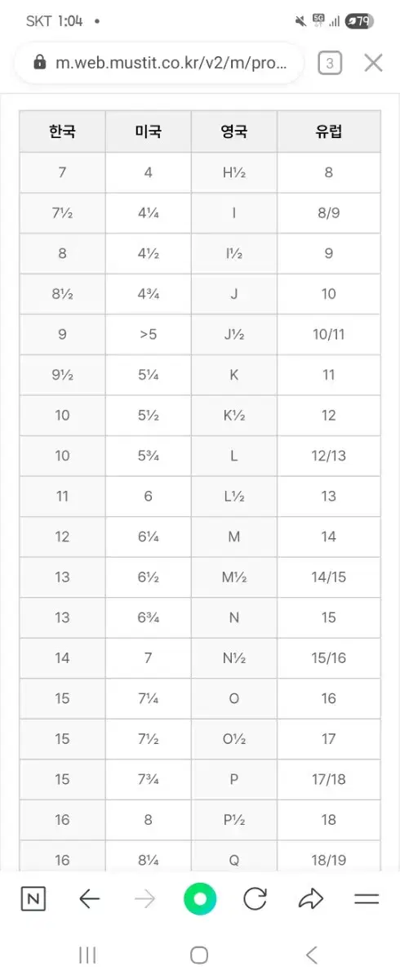The width and height of the screenshot is (400, 980).
Task: Tap the lock icon in the address bar
Action: (39, 63)
